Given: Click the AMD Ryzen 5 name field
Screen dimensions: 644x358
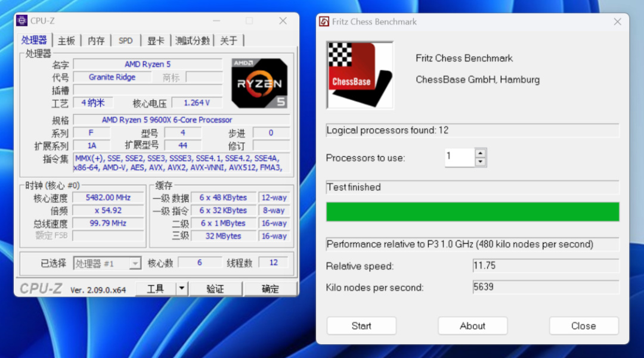Looking at the screenshot, I should 147,64.
